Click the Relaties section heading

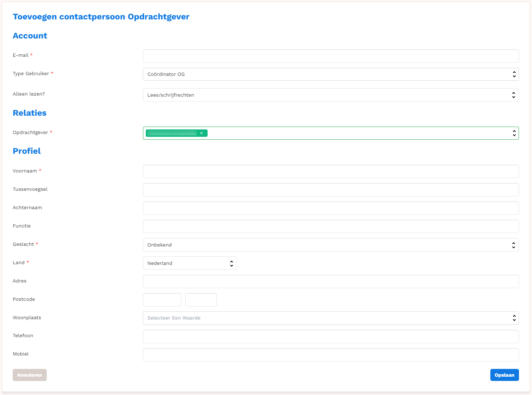pos(30,113)
